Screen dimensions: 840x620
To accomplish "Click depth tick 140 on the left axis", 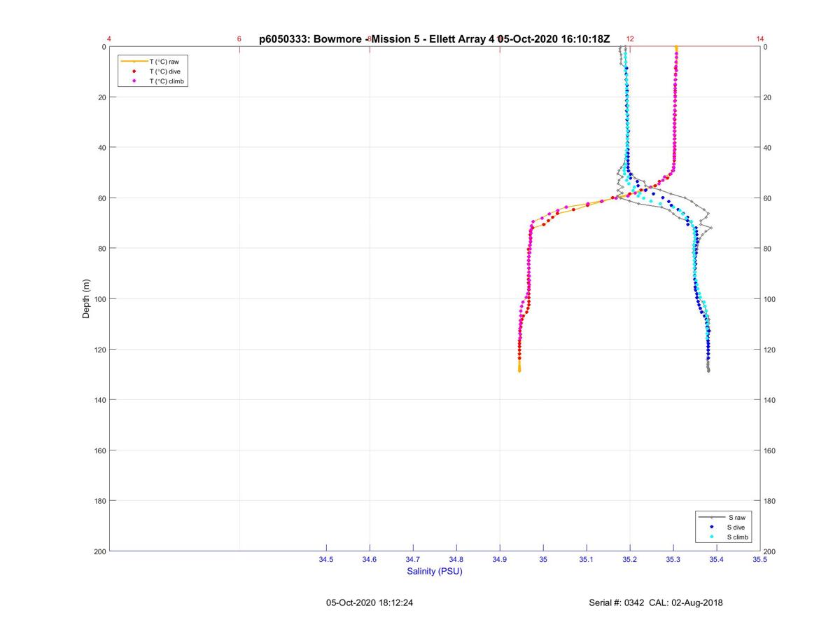I will pos(99,400).
